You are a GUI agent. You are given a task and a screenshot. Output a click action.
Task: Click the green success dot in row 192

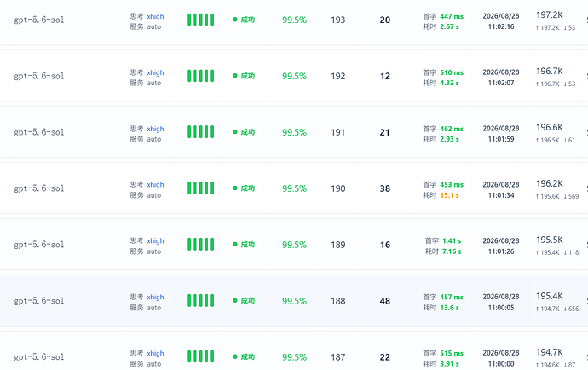(235, 76)
